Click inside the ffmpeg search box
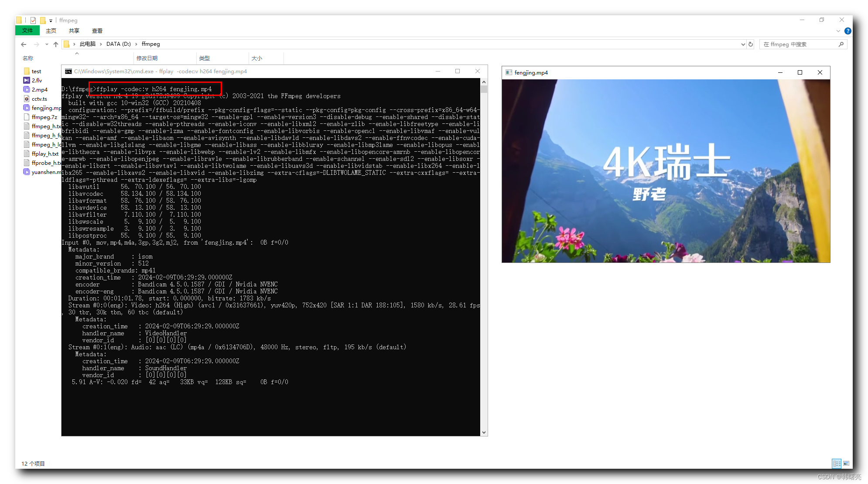The width and height of the screenshot is (868, 484). click(x=798, y=44)
